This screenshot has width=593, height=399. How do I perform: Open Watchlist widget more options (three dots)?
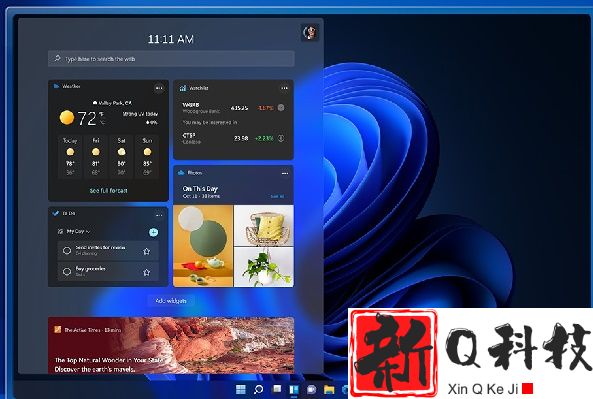point(284,88)
